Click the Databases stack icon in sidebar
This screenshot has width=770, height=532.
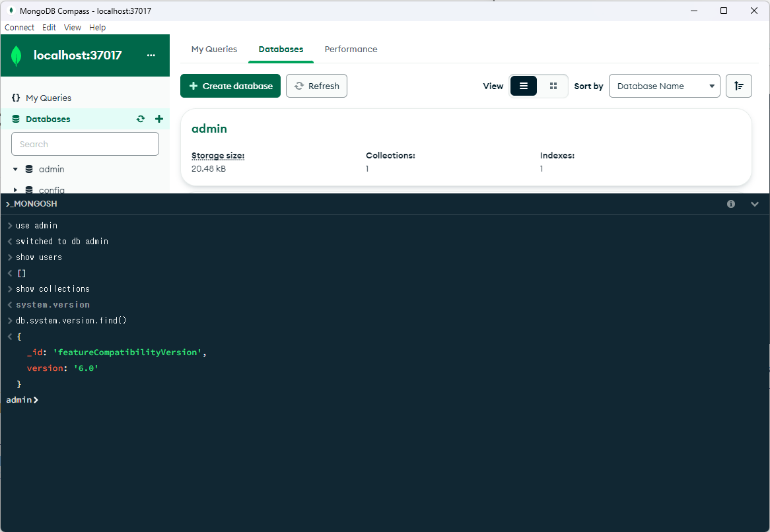pyautogui.click(x=16, y=119)
